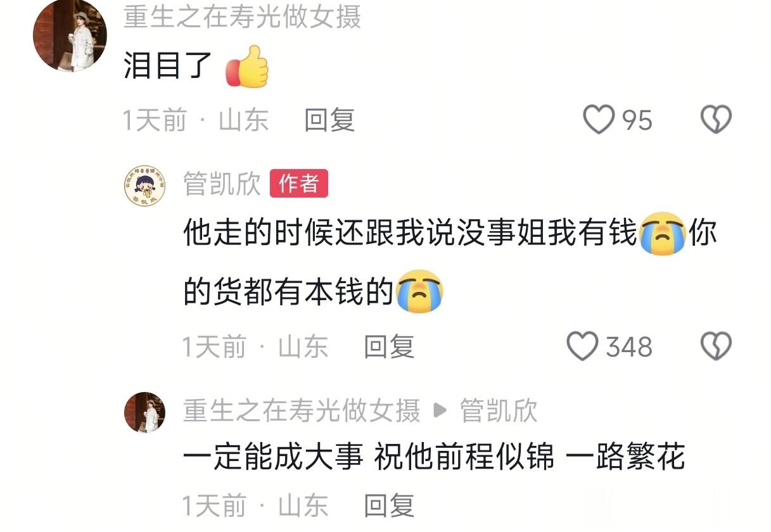
Task: Open 管凯欣 mention after reply arrow
Action: [499, 411]
